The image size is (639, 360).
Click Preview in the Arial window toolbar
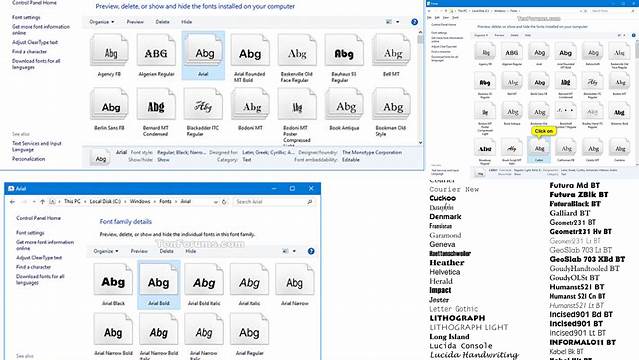pos(139,251)
